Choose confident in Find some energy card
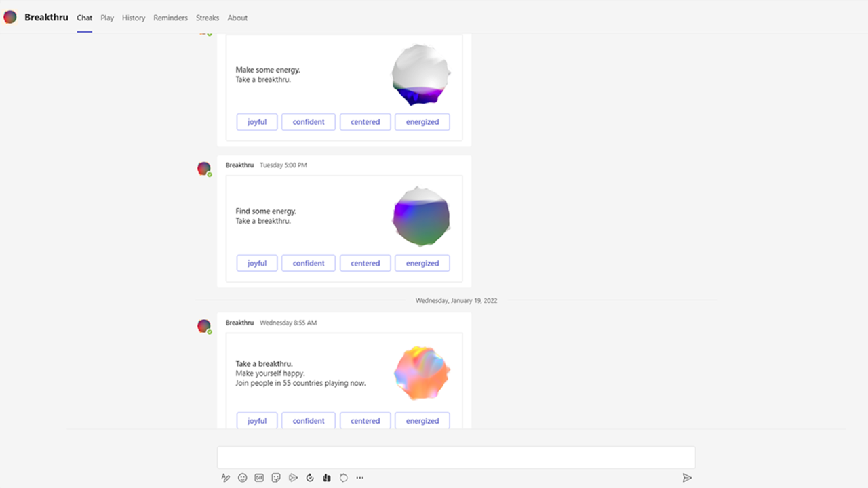 tap(309, 263)
